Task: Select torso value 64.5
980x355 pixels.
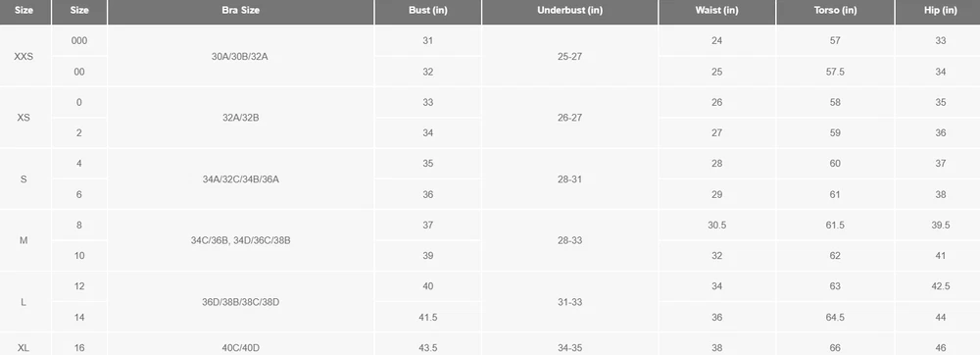Action: [836, 318]
